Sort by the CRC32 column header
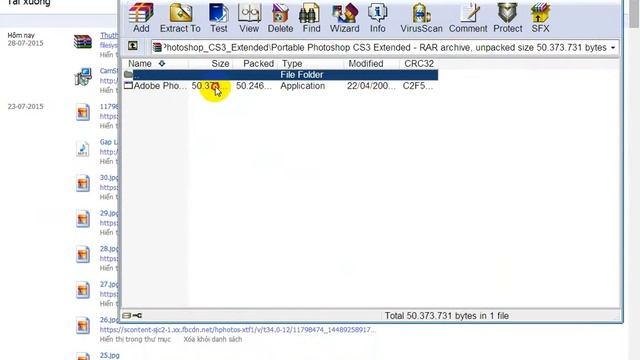The image size is (640, 360). (419, 64)
